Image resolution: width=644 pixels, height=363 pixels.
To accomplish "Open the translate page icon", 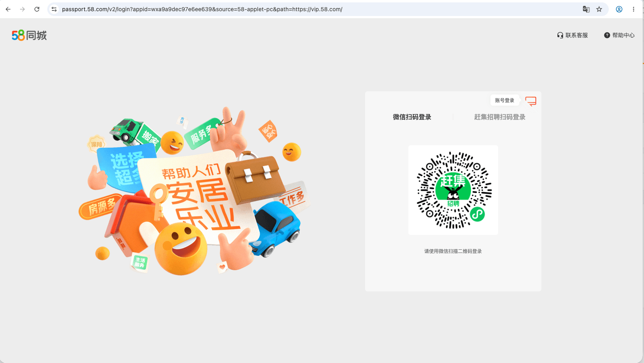I will click(x=586, y=9).
